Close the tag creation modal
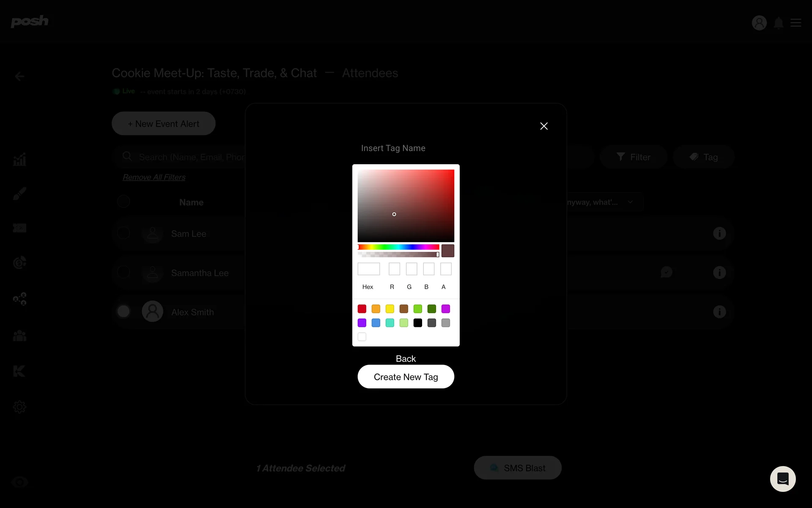Viewport: 812px width, 508px height. click(544, 126)
